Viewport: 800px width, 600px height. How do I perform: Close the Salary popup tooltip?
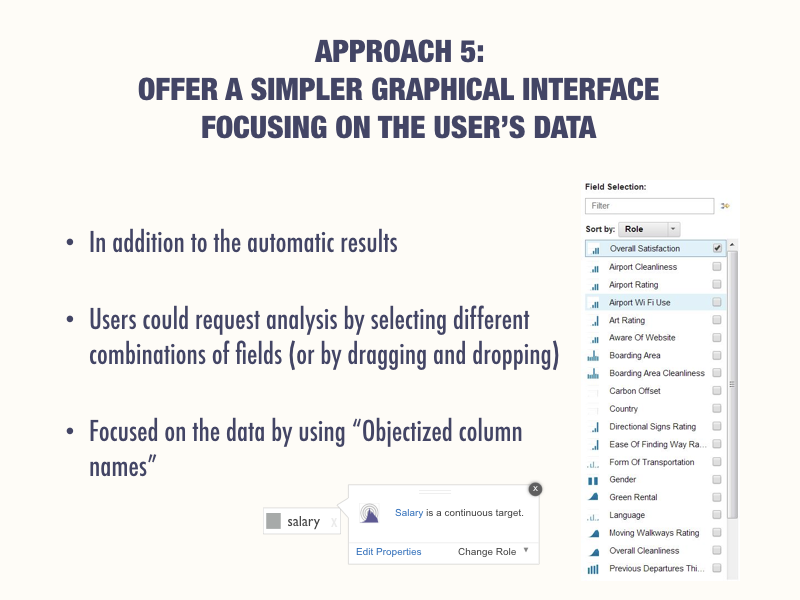coord(535,488)
